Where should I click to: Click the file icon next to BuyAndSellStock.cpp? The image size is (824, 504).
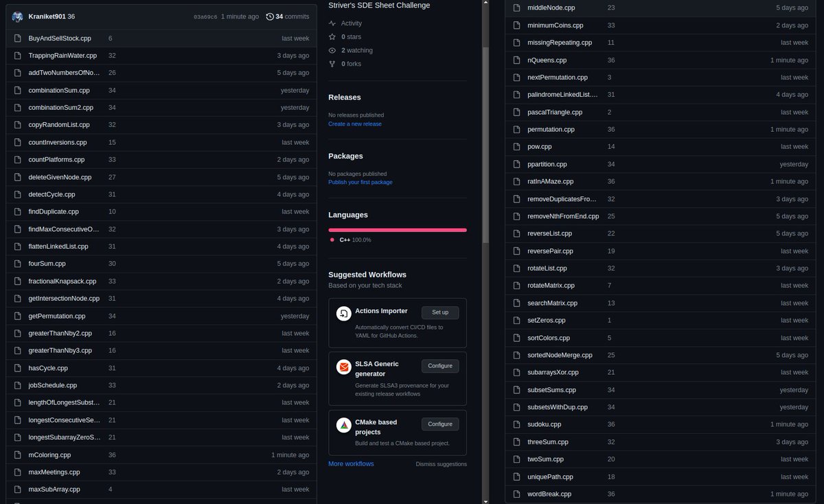pos(18,38)
